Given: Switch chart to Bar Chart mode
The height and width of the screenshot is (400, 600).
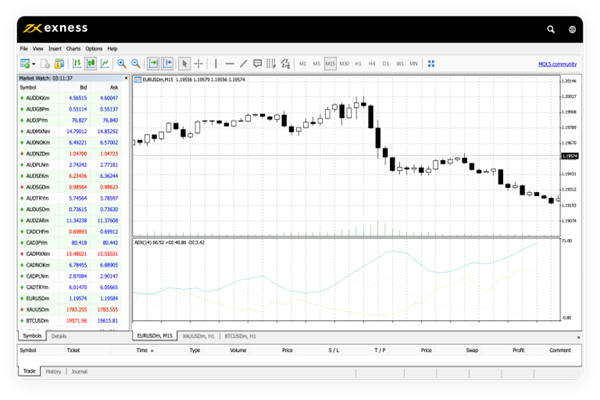Looking at the screenshot, I should click(x=77, y=64).
